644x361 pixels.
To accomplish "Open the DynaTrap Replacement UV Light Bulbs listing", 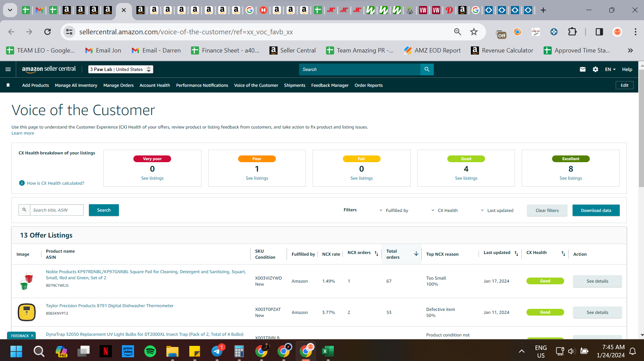I will click(x=144, y=334).
